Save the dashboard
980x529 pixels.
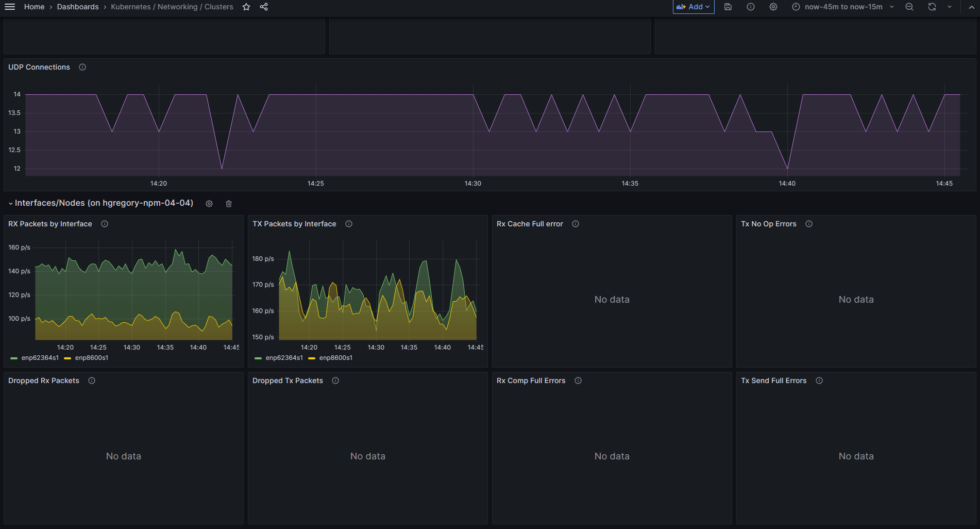click(728, 7)
